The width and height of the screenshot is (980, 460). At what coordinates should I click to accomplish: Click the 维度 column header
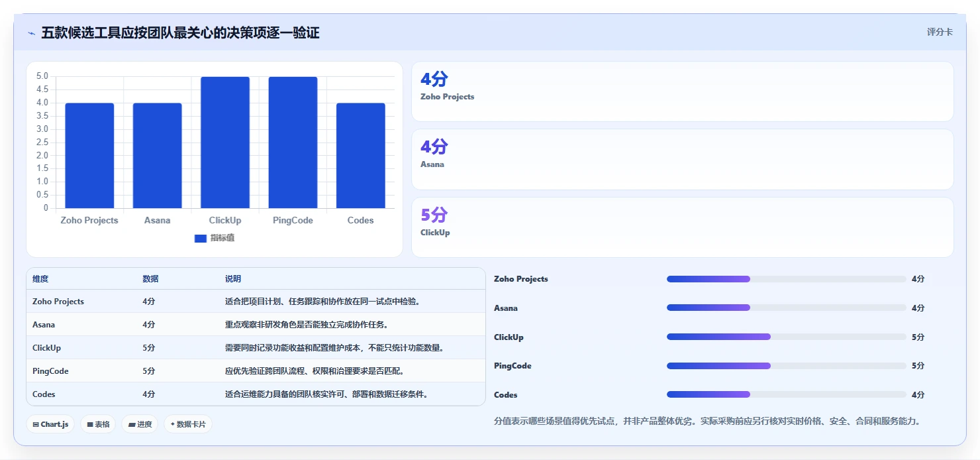click(40, 279)
